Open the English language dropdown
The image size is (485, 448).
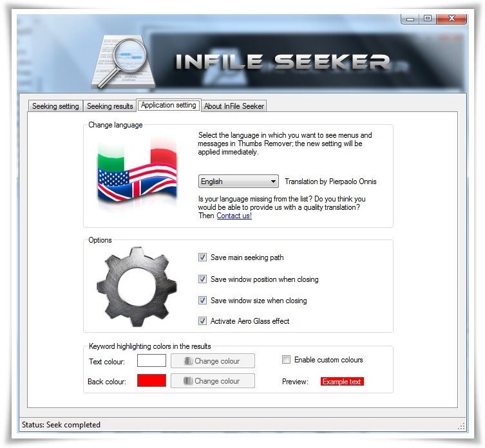tap(238, 181)
